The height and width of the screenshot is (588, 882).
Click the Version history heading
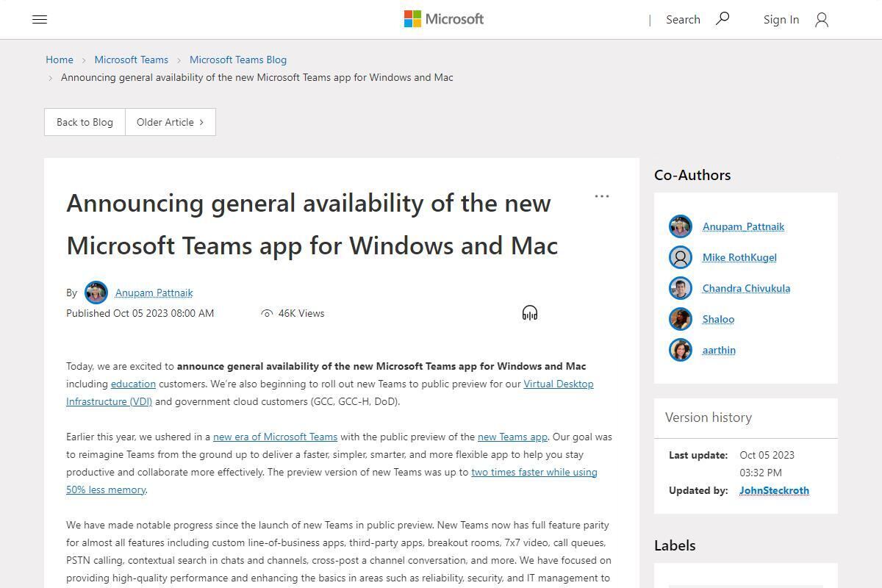(709, 417)
